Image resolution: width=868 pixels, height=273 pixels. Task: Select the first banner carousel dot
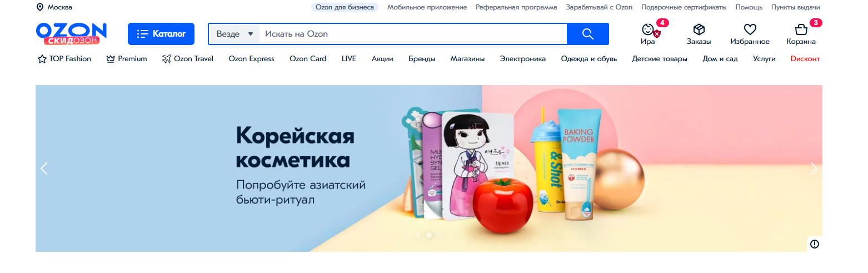[x=417, y=235]
